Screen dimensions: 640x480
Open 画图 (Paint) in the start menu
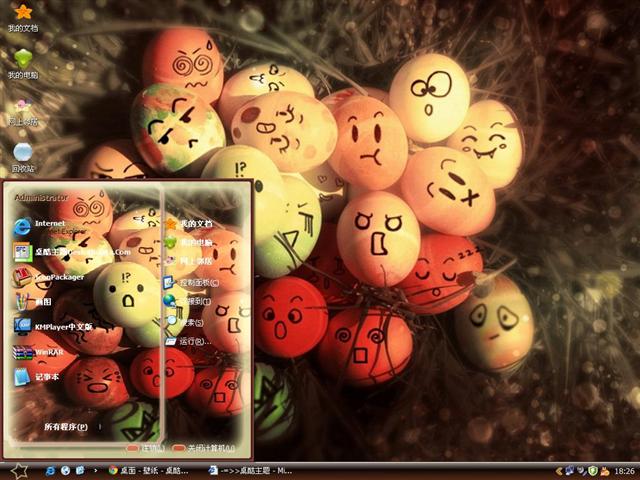33,302
